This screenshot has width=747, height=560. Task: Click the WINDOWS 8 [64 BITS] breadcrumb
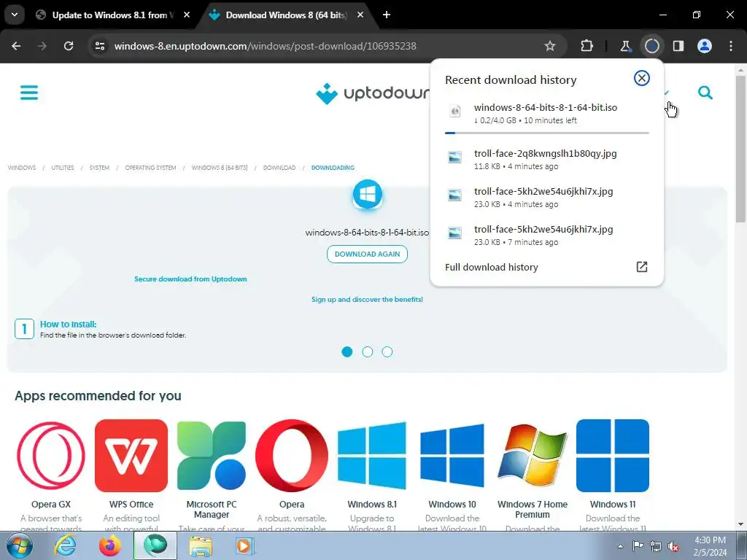pyautogui.click(x=220, y=168)
